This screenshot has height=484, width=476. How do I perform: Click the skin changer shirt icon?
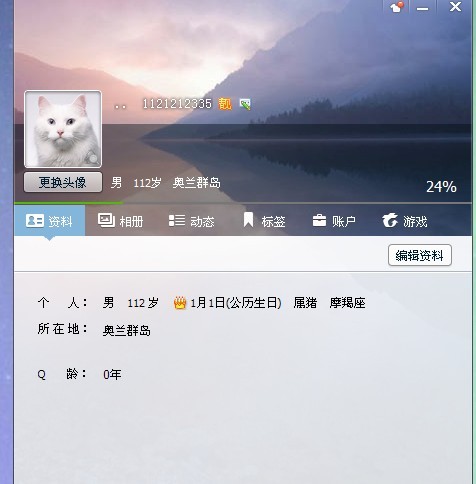tap(397, 7)
